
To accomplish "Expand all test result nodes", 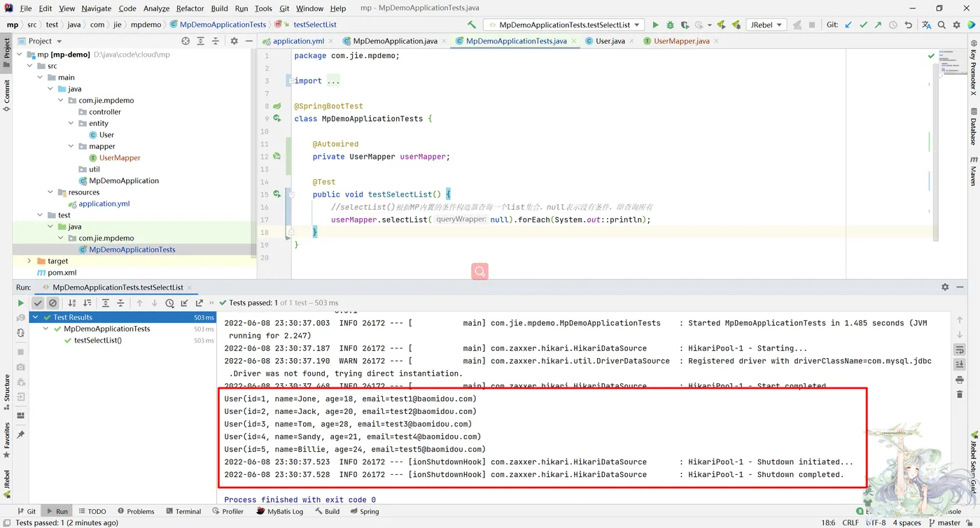I will pyautogui.click(x=105, y=303).
